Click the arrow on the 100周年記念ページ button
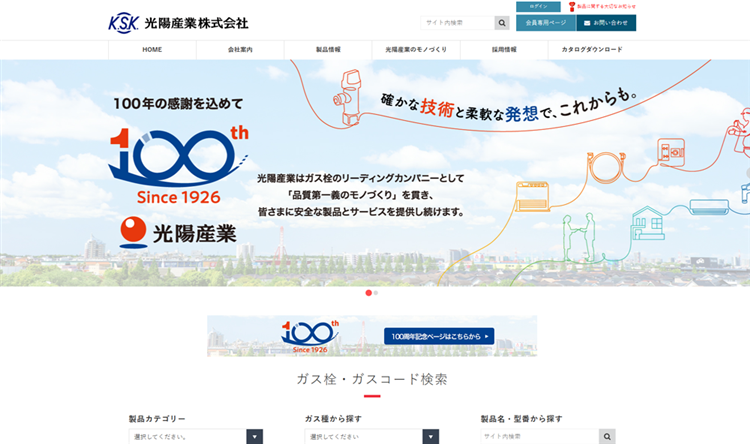 [486, 336]
